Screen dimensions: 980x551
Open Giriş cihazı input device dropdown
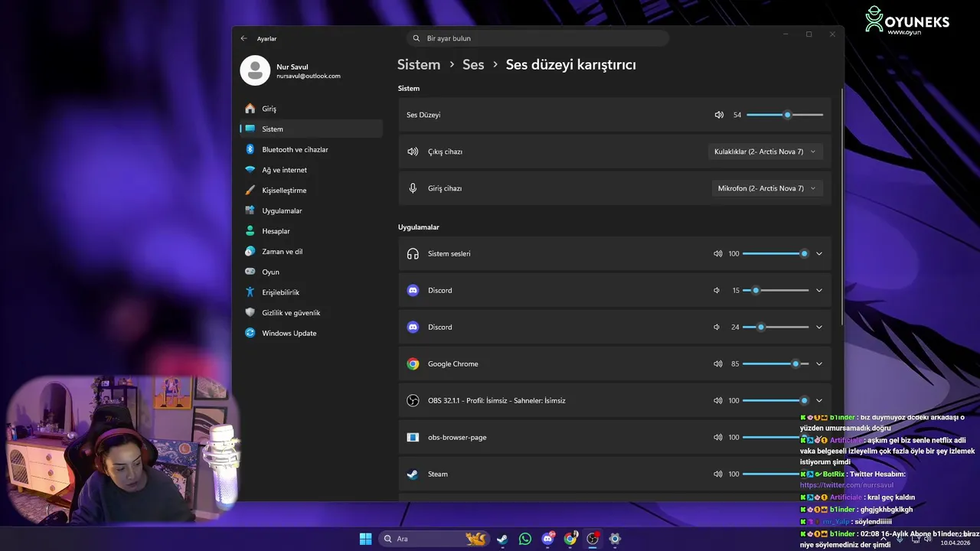point(767,188)
